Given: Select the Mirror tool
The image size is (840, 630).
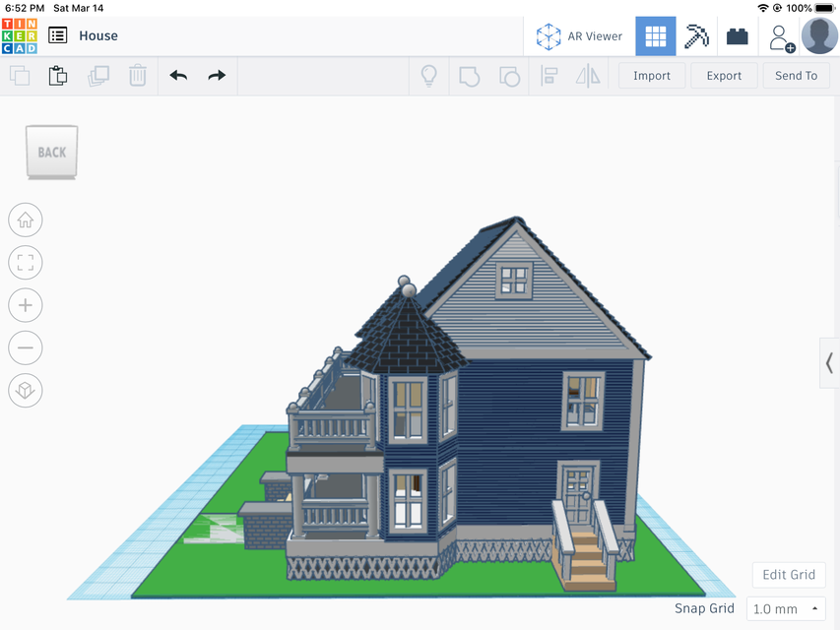Looking at the screenshot, I should tap(589, 75).
